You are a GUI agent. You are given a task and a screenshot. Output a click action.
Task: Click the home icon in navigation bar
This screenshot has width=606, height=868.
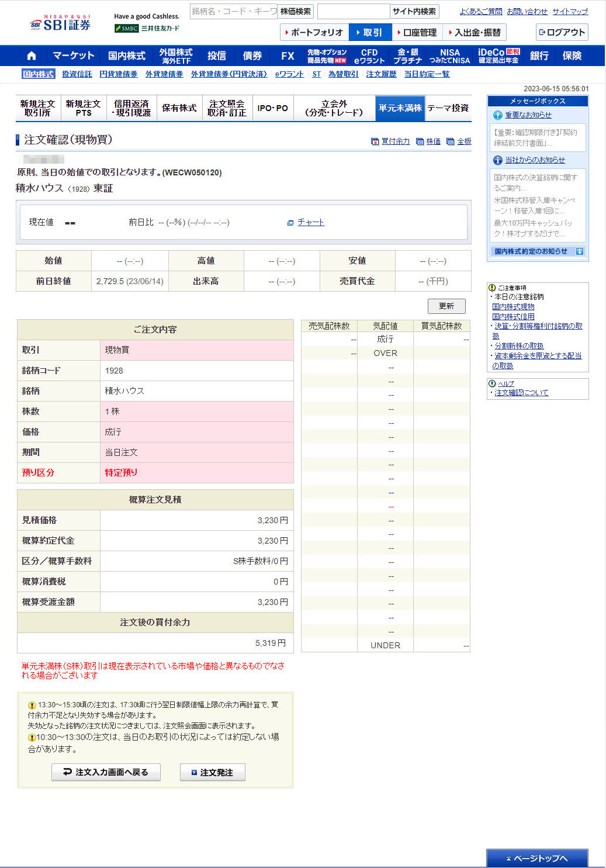click(32, 56)
